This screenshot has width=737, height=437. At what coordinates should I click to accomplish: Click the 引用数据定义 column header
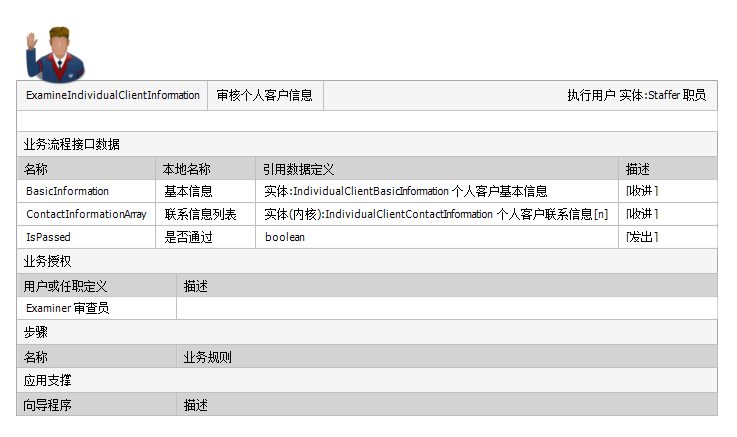(437, 169)
